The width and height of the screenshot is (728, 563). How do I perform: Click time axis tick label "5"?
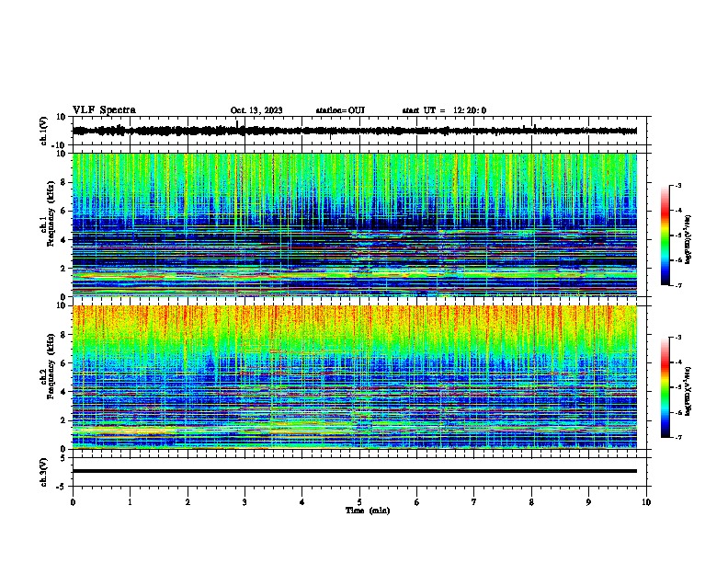359,502
